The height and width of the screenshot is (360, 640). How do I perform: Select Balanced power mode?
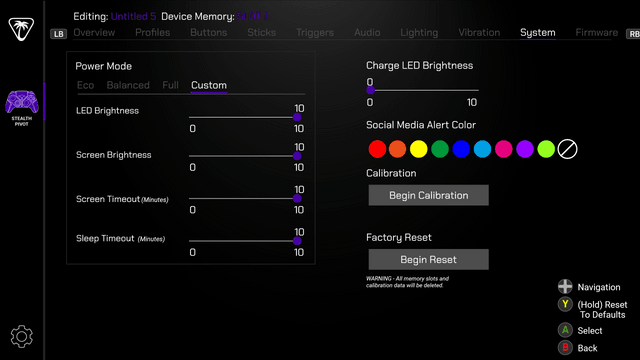click(x=128, y=85)
